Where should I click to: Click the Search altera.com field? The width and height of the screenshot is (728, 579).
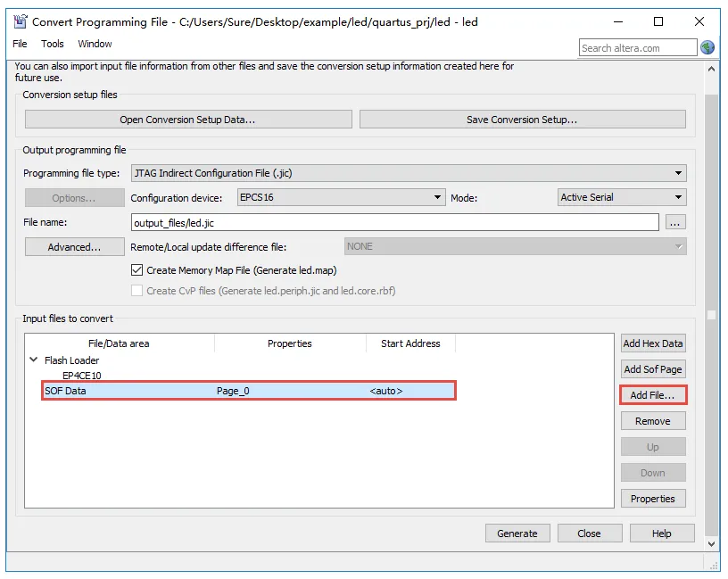(638, 48)
